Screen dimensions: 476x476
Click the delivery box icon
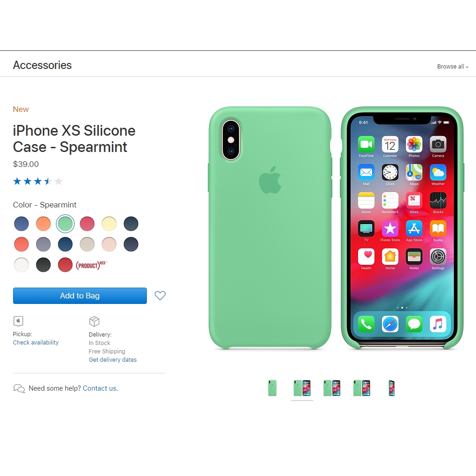coord(94,321)
